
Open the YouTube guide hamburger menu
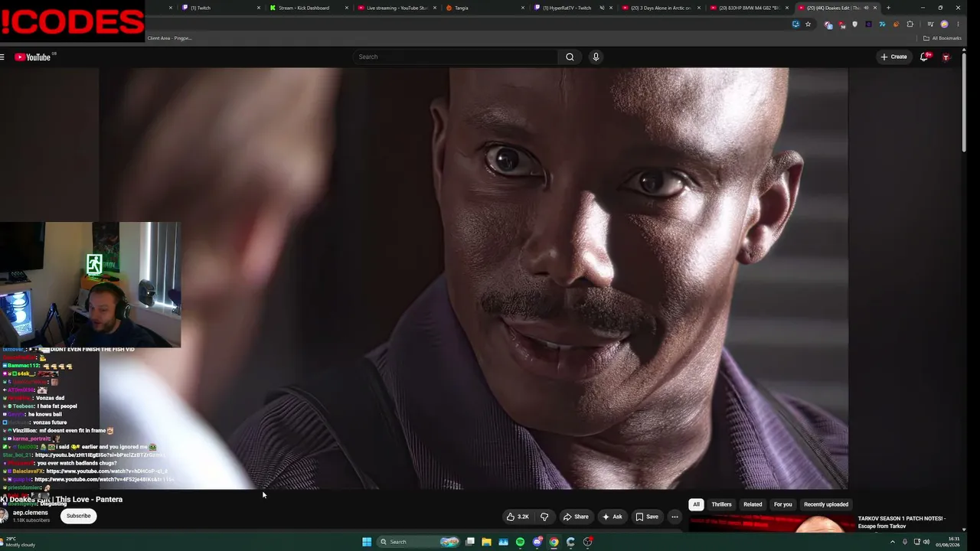(x=2, y=57)
